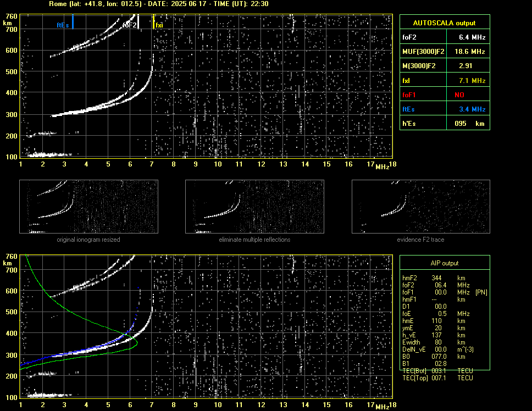Screen dimensions: 532x411
Task: Click the '300' height tick of bottom ionogram
Action: 12,355
